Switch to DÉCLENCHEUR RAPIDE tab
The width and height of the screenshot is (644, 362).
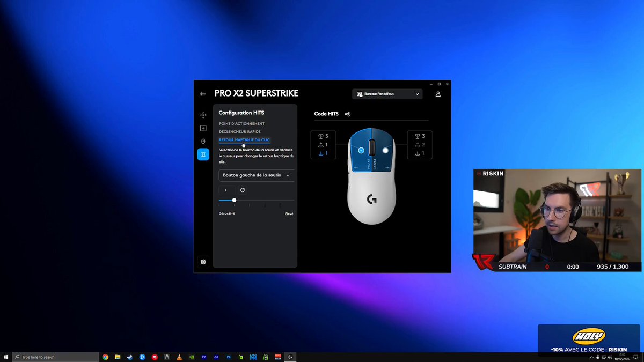pyautogui.click(x=240, y=132)
